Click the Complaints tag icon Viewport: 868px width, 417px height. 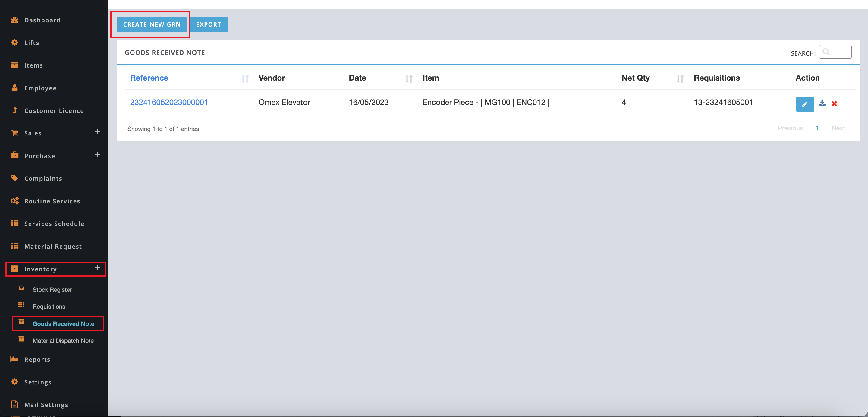click(14, 178)
